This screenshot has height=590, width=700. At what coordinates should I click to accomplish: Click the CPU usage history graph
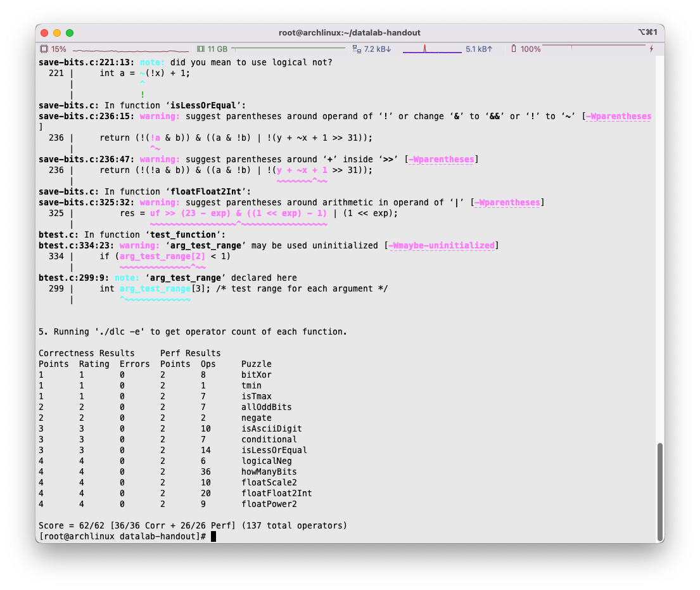(130, 49)
